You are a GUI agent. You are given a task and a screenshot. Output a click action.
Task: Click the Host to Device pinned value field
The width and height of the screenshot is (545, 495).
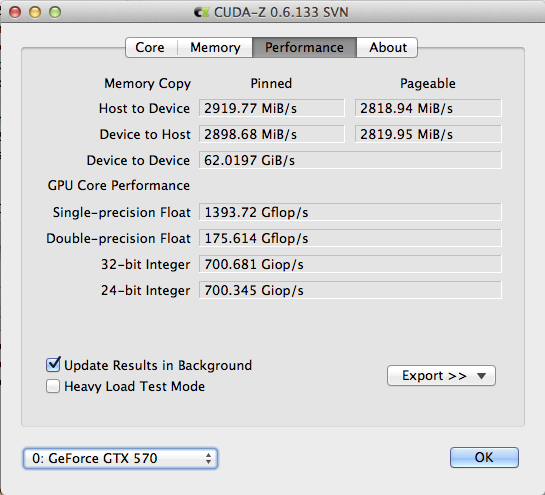[x=271, y=108]
